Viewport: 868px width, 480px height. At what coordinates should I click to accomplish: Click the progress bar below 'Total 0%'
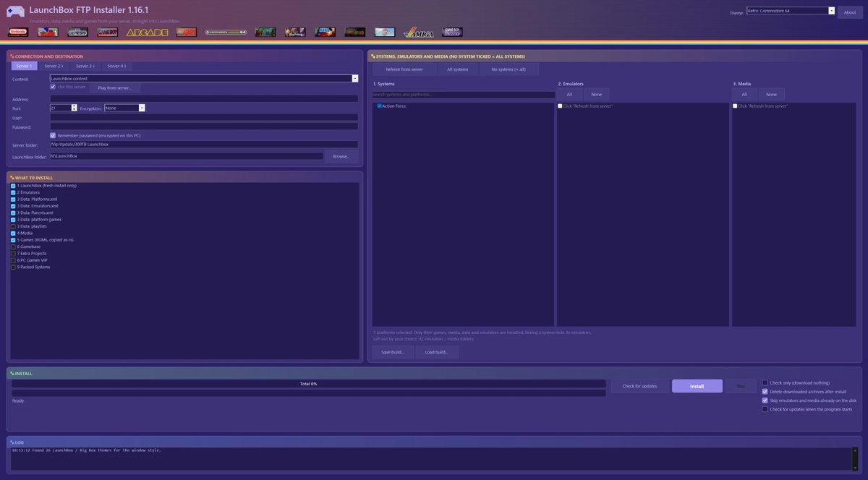308,393
